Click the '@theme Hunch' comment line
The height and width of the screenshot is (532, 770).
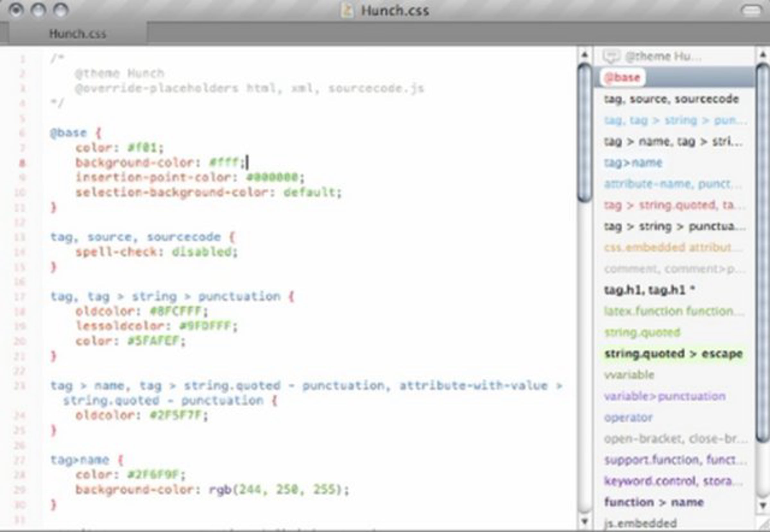point(120,73)
